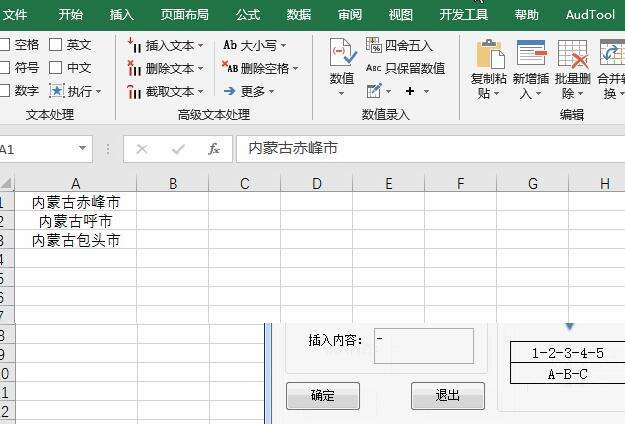Click the A-B-C example cell
625x424 pixels.
point(568,373)
